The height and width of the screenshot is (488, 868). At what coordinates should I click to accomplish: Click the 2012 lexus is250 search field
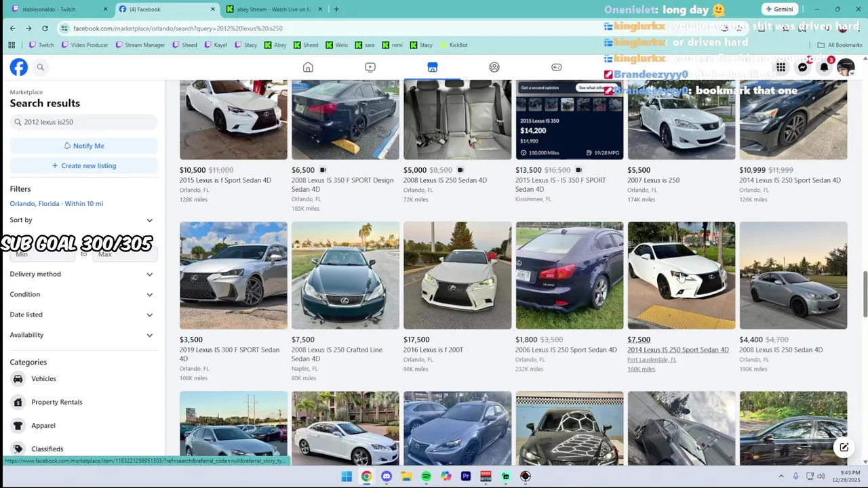point(83,122)
